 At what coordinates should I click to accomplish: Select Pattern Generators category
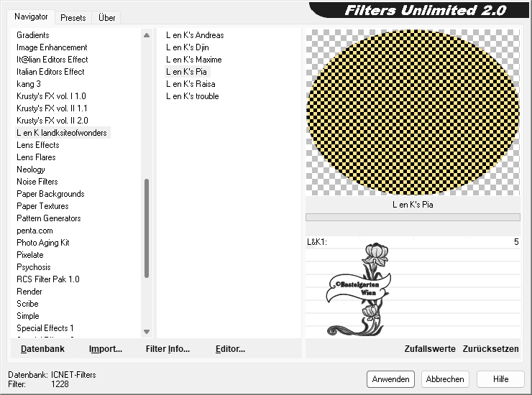(48, 218)
